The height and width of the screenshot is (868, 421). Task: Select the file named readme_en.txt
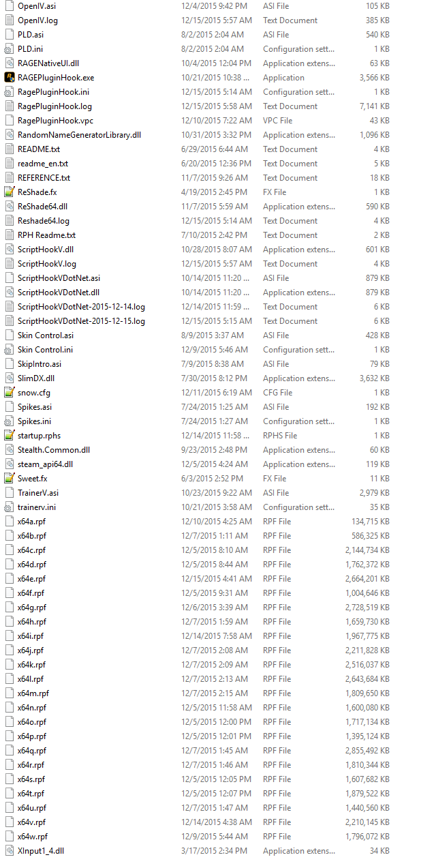point(43,164)
